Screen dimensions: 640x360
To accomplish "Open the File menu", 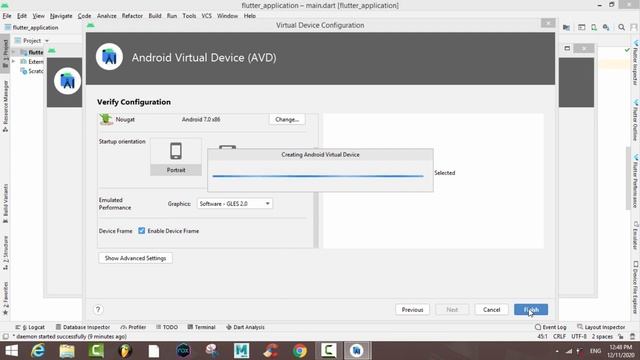I will (7, 16).
